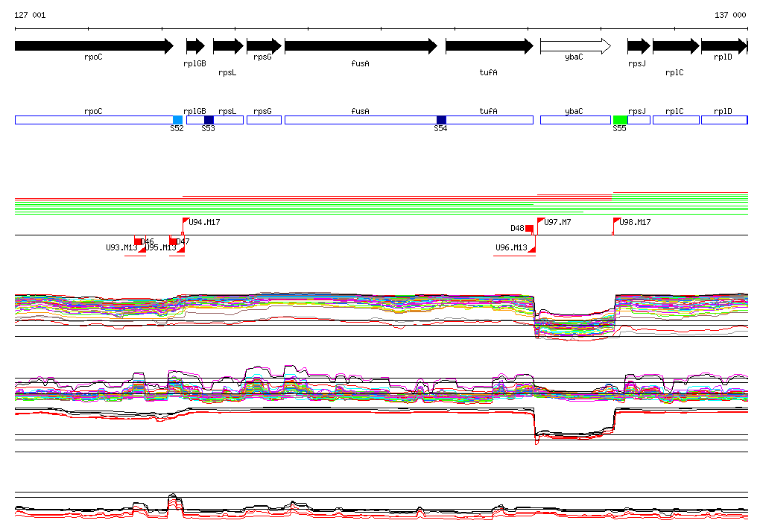Click the rplD blue outlined annotation box

[724, 120]
